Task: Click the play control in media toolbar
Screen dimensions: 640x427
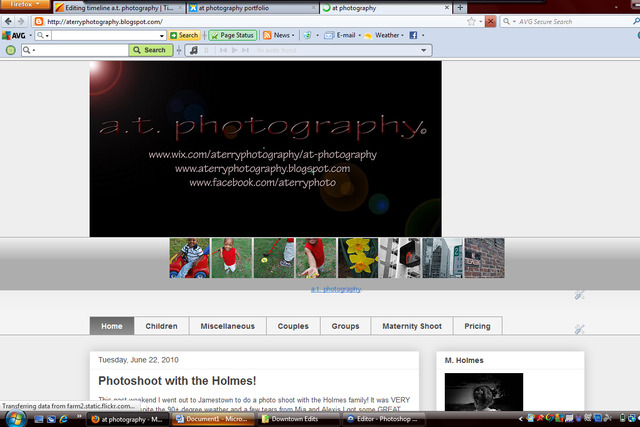Action: [x=235, y=50]
